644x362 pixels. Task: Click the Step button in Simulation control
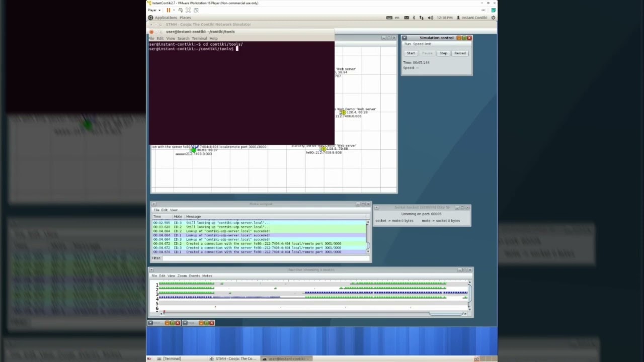pyautogui.click(x=443, y=53)
